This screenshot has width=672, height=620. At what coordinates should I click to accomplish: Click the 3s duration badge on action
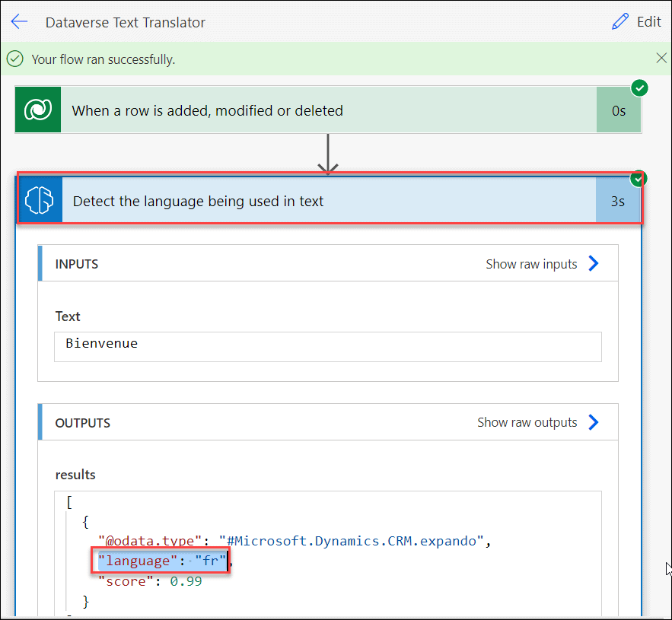pyautogui.click(x=617, y=201)
